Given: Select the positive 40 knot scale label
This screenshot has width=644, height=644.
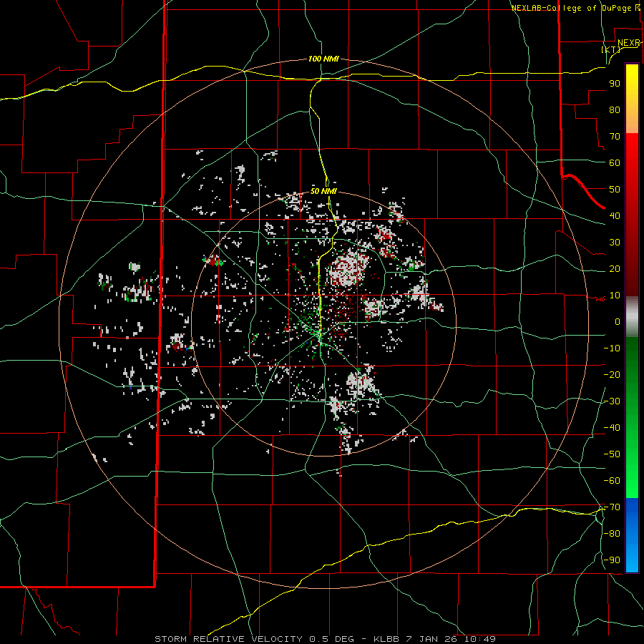Looking at the screenshot, I should [615, 216].
